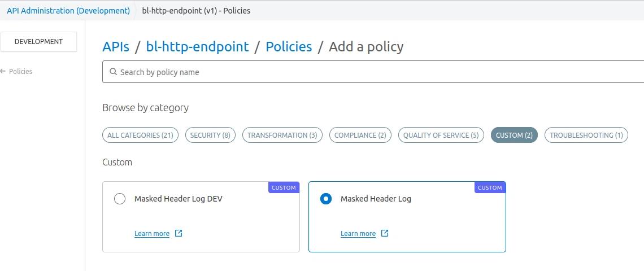Show Transformation (3) policies
Viewport: 644px width, 271px height.
(x=282, y=135)
